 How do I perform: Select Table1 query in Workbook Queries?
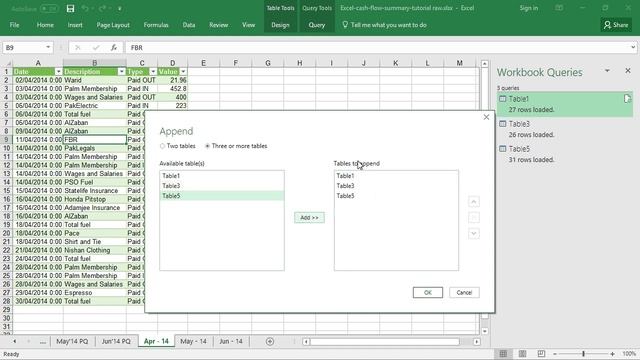pyautogui.click(x=564, y=104)
